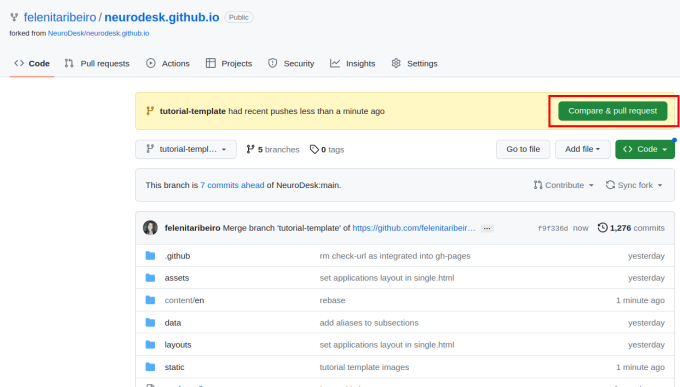The width and height of the screenshot is (680, 387).
Task: Click felenitaribeiro author name in commit row
Action: click(193, 228)
